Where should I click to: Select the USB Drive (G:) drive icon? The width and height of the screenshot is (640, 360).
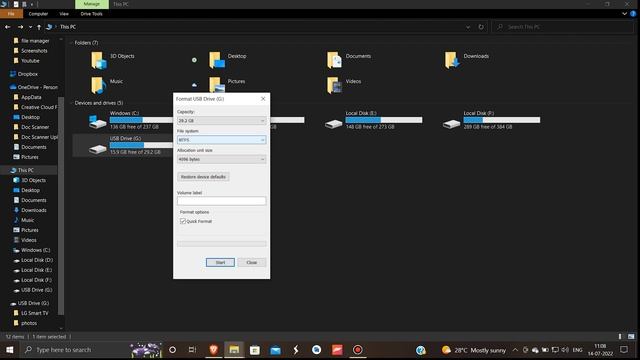[x=98, y=149]
